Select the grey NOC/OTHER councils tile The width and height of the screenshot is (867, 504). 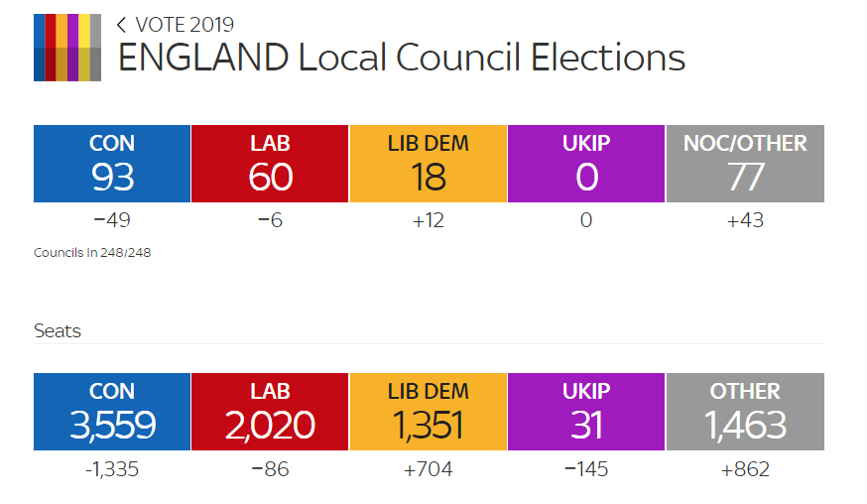tap(745, 164)
